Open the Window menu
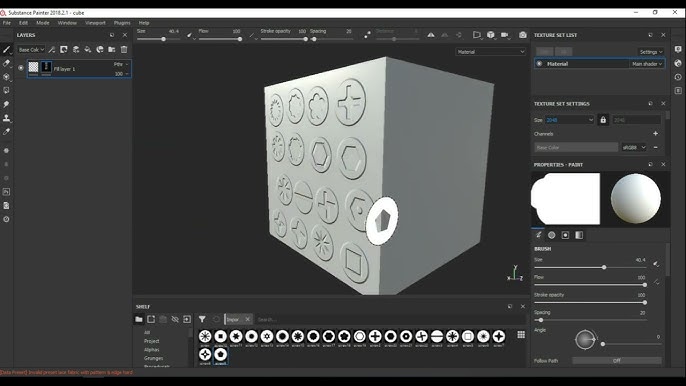The height and width of the screenshot is (386, 686). (67, 23)
